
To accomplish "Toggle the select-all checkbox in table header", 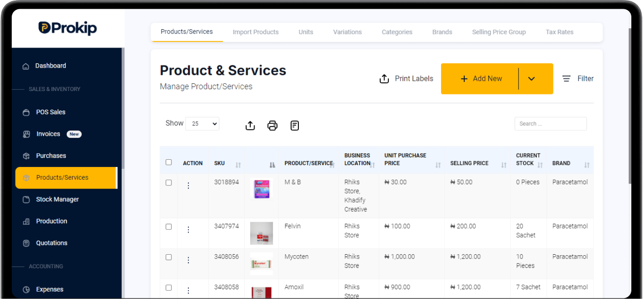I will click(168, 162).
